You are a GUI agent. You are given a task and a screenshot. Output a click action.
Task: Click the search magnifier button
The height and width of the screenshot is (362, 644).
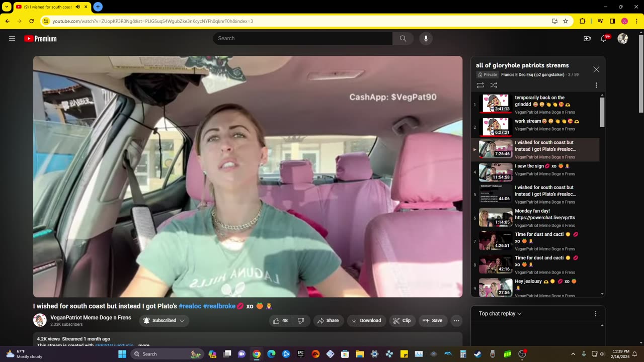coord(403,38)
